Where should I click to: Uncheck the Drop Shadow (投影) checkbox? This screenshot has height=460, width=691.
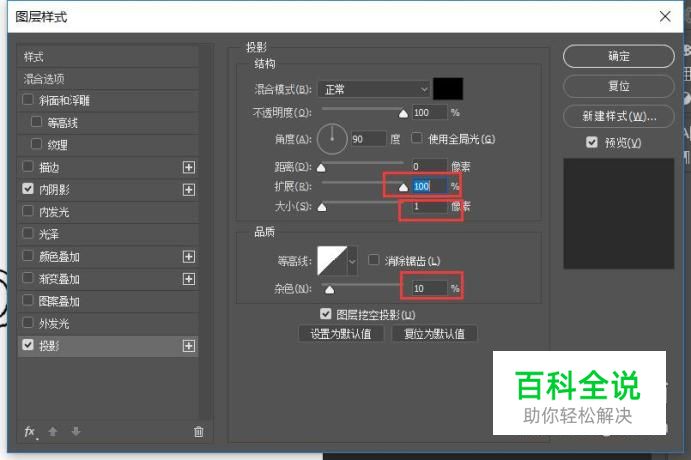click(x=28, y=345)
